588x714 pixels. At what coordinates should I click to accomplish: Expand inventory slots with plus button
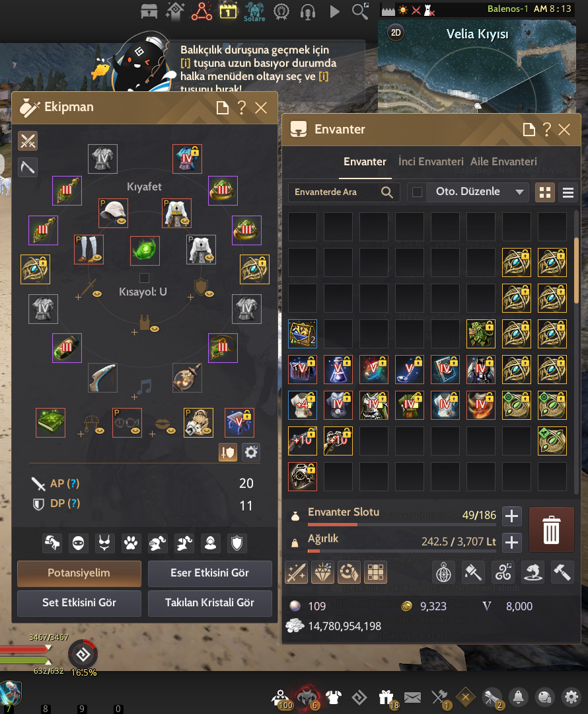(511, 516)
